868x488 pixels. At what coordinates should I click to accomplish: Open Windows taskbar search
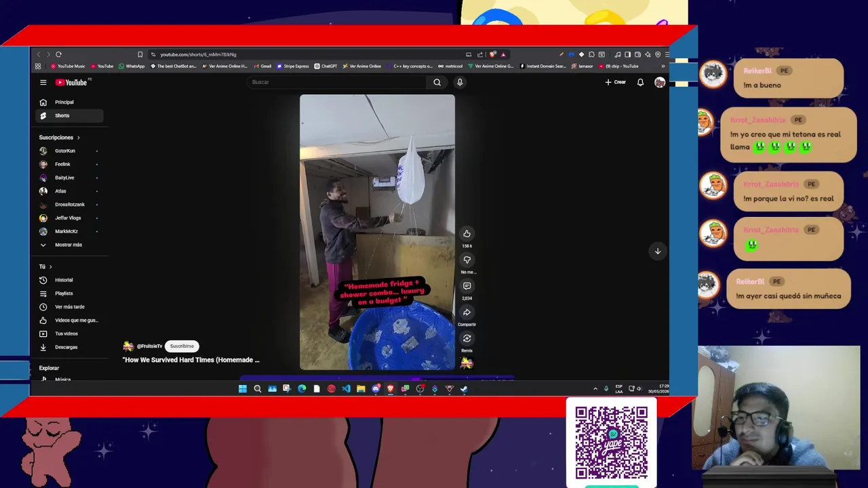point(257,388)
